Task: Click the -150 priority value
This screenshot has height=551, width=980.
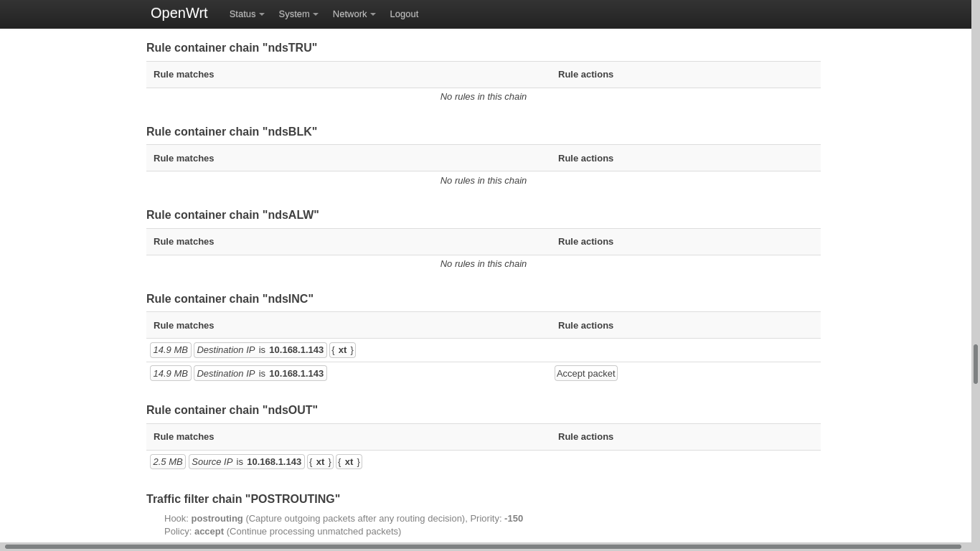Action: point(513,518)
